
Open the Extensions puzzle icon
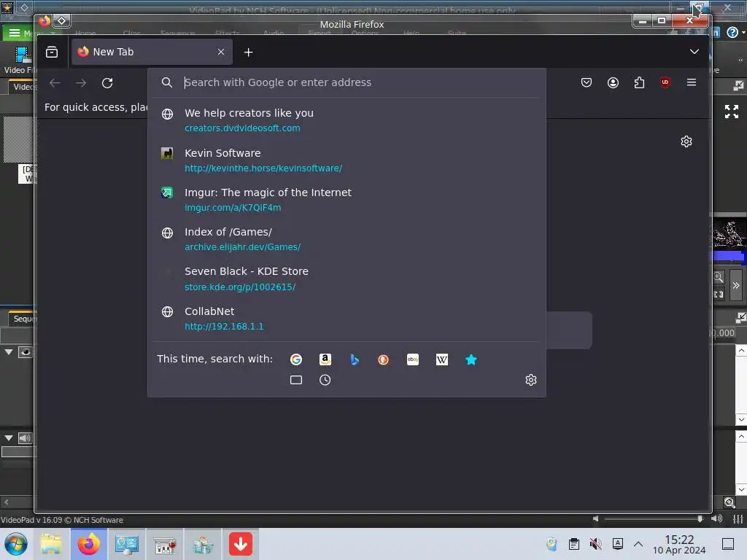639,82
